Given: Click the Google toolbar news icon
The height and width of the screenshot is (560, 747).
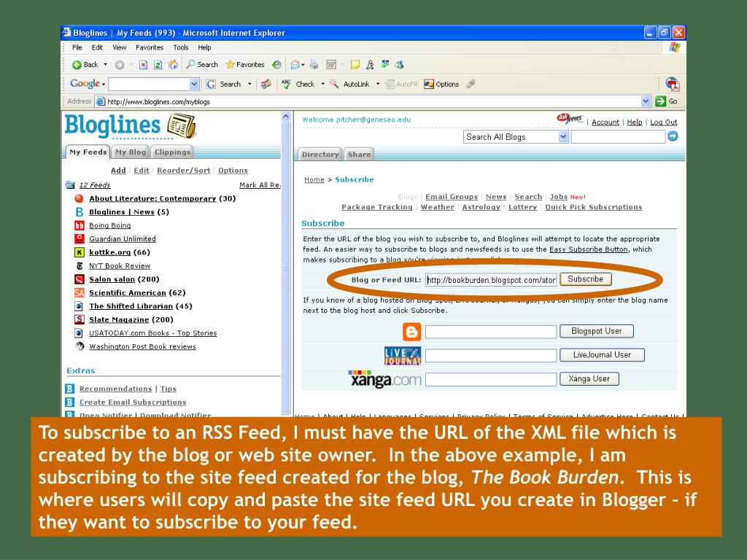Looking at the screenshot, I should click(266, 85).
